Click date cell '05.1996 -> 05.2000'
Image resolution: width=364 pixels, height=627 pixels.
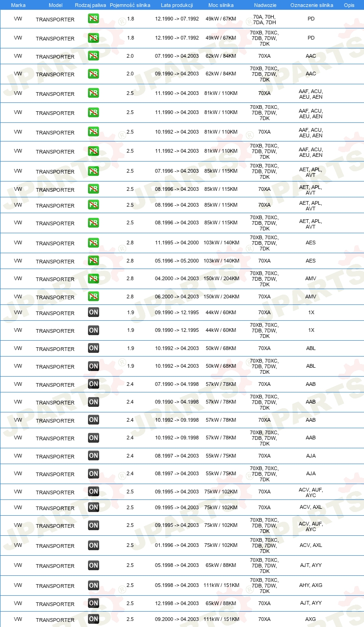(177, 261)
